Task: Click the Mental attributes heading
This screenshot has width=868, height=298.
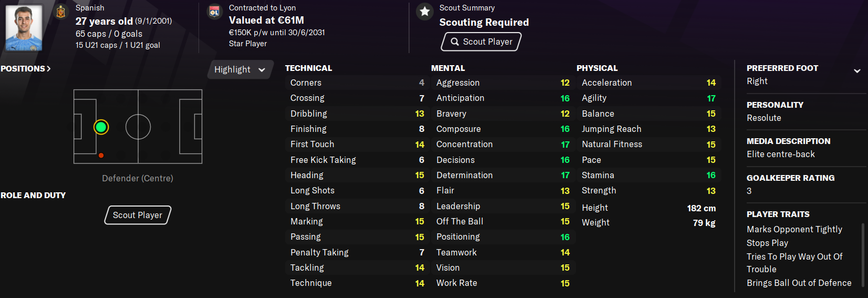Action: pyautogui.click(x=448, y=68)
